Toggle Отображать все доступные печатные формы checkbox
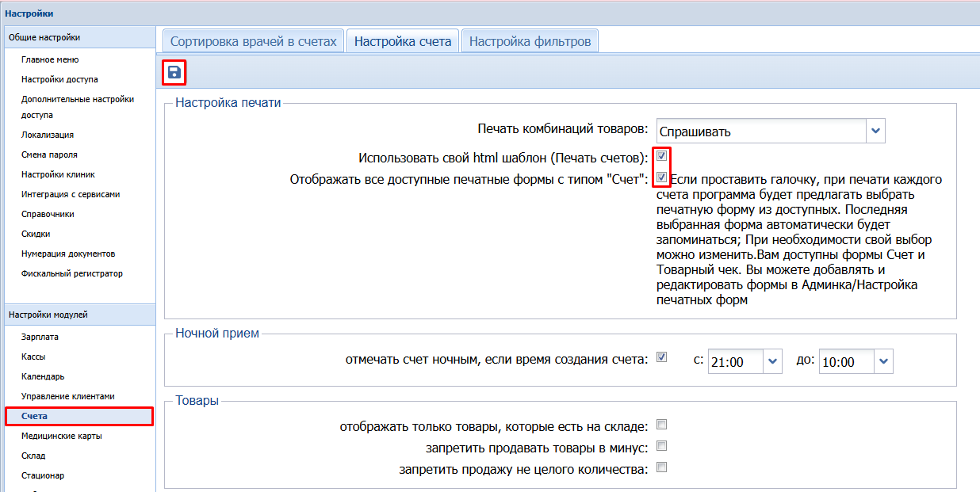 pos(661,177)
